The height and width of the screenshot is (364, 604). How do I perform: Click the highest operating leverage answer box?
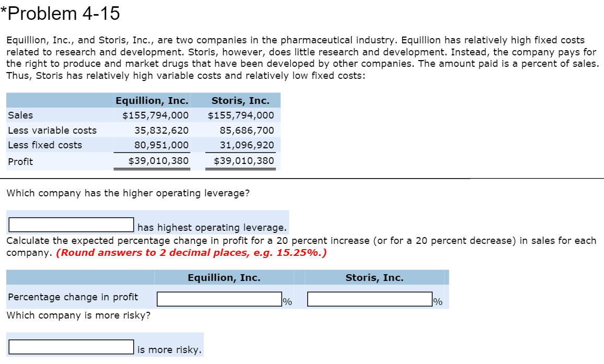coord(71,224)
